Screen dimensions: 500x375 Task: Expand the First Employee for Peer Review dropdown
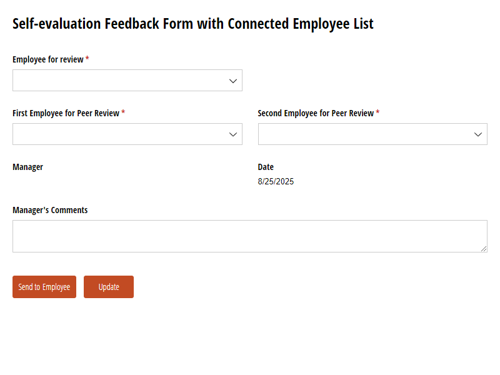(x=127, y=134)
